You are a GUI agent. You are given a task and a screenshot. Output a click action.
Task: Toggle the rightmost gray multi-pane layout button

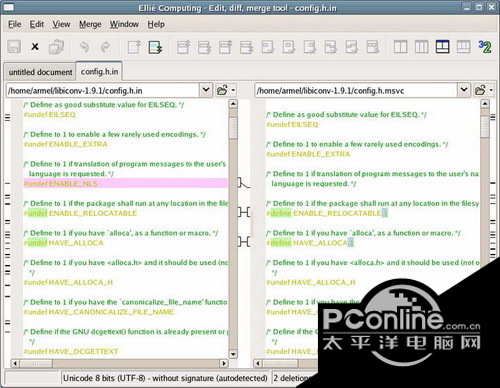tap(463, 47)
